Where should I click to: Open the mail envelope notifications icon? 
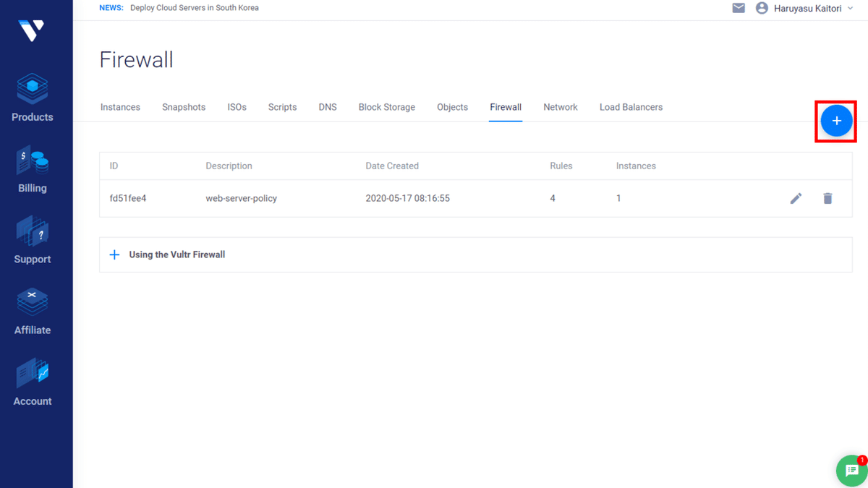[739, 8]
